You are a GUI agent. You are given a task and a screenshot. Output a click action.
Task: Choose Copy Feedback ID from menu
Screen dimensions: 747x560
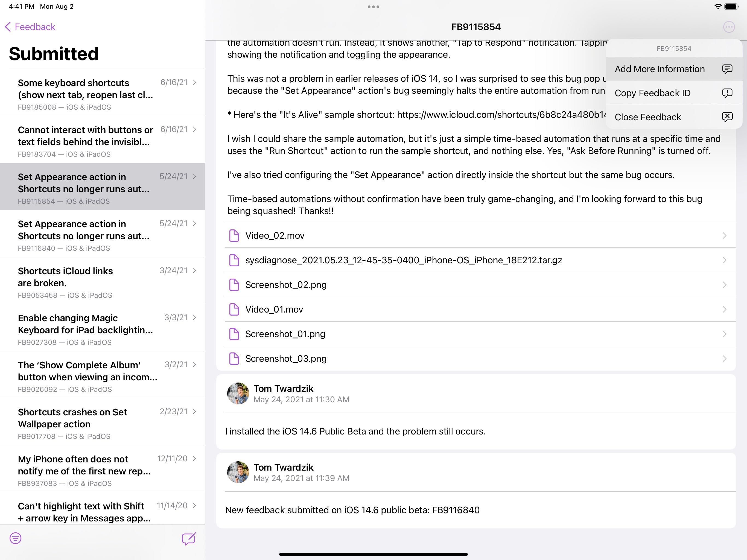point(652,93)
